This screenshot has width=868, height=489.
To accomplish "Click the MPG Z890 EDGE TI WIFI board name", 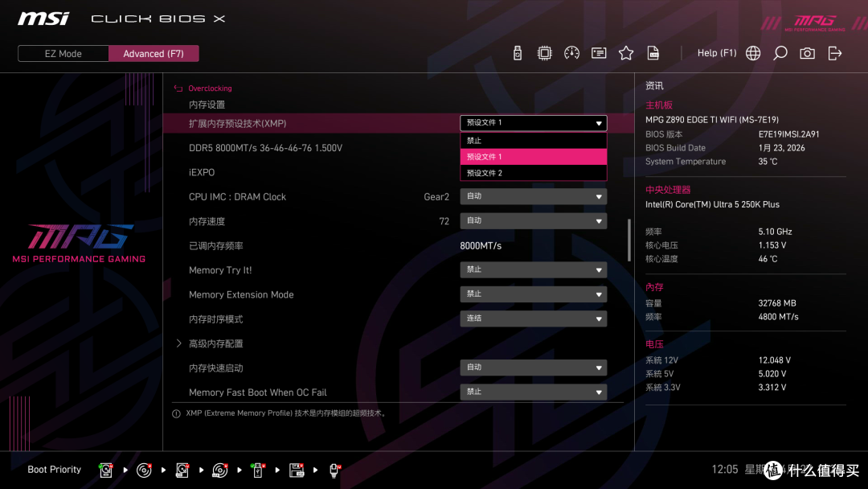I will click(x=712, y=120).
